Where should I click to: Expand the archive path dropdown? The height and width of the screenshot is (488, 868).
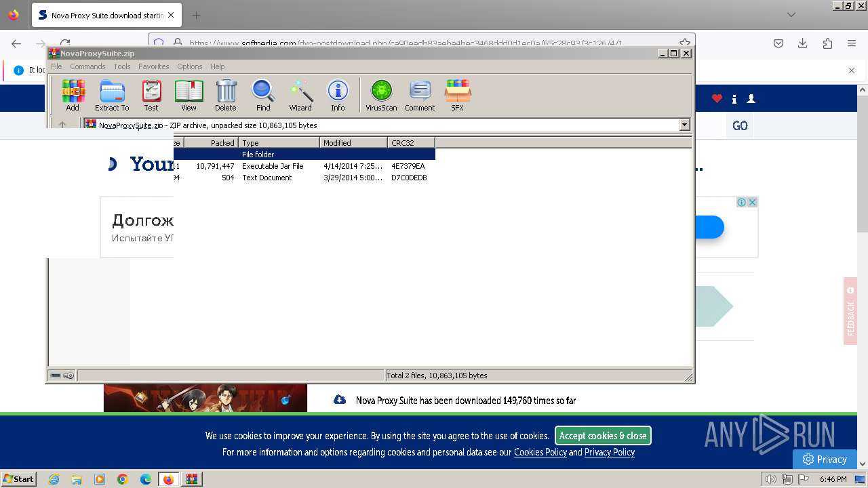[x=684, y=125]
